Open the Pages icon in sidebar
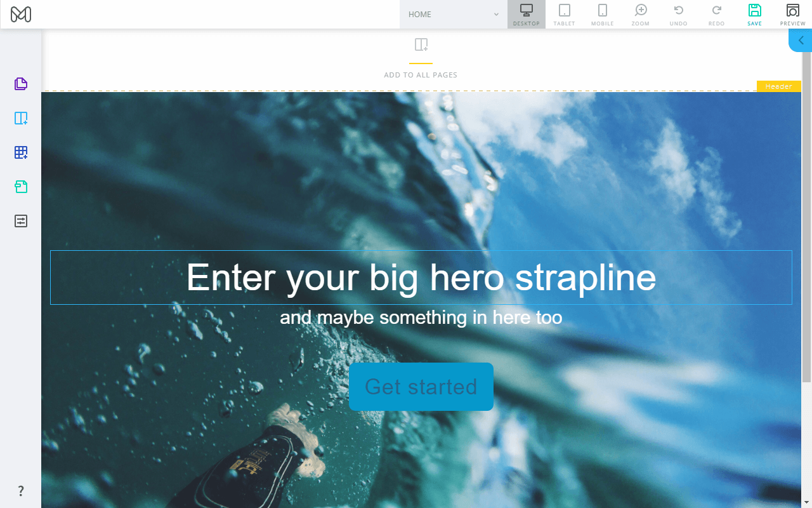 click(x=21, y=84)
